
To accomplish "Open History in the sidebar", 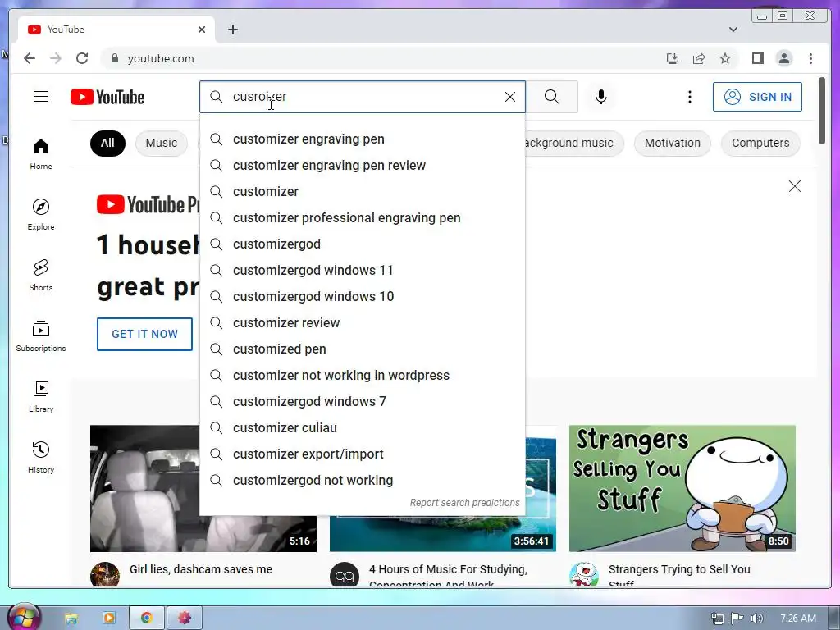I will (41, 457).
